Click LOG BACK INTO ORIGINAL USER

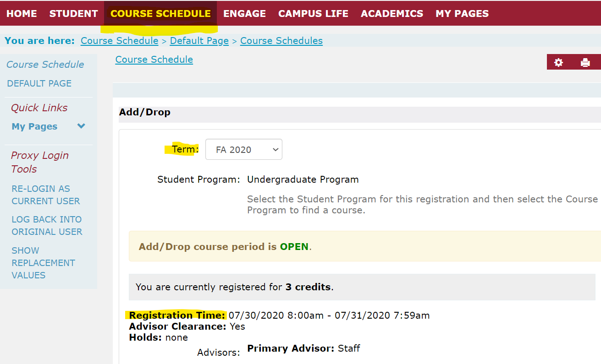pyautogui.click(x=47, y=225)
